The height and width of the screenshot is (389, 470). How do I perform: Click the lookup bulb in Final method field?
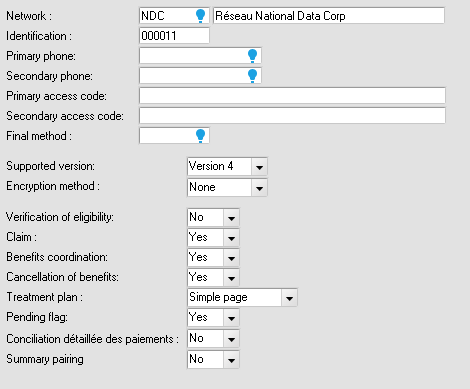pyautogui.click(x=200, y=136)
